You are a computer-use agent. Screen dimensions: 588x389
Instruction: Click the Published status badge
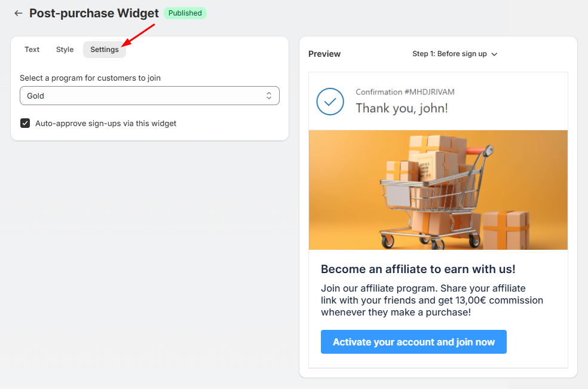(185, 13)
